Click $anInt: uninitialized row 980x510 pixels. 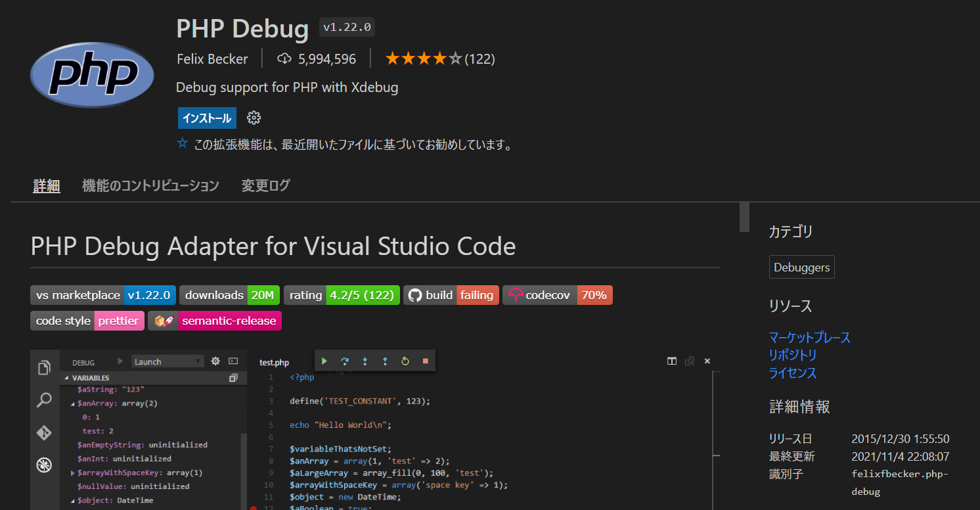(x=124, y=459)
